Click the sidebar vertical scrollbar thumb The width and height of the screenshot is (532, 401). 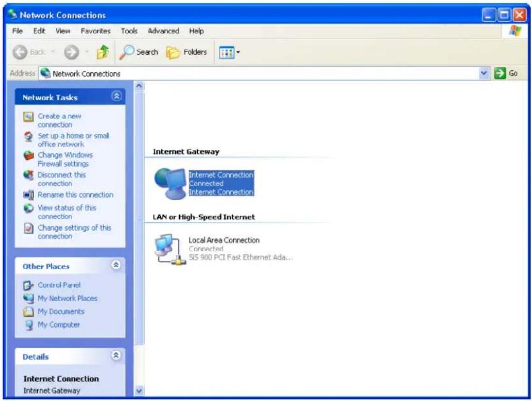pos(139,218)
